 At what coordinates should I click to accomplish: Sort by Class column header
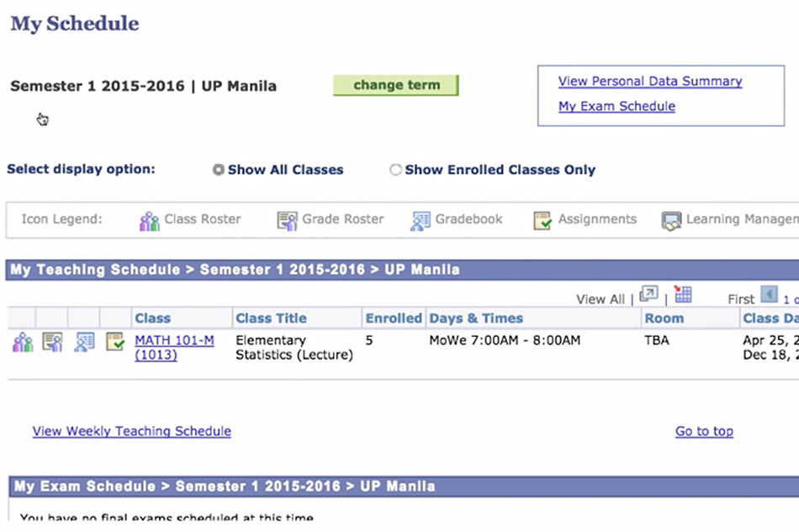pos(152,319)
